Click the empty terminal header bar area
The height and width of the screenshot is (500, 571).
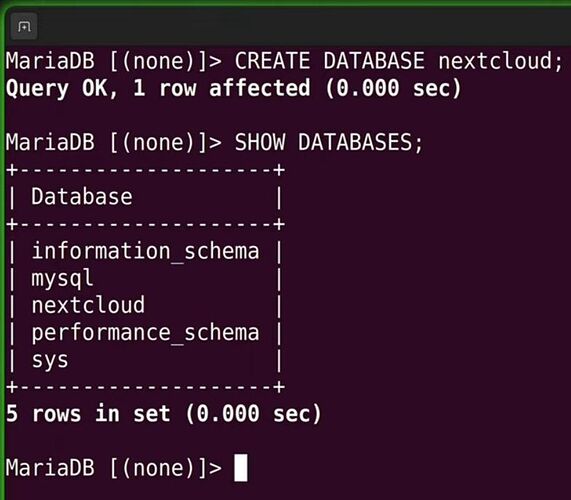[302, 26]
